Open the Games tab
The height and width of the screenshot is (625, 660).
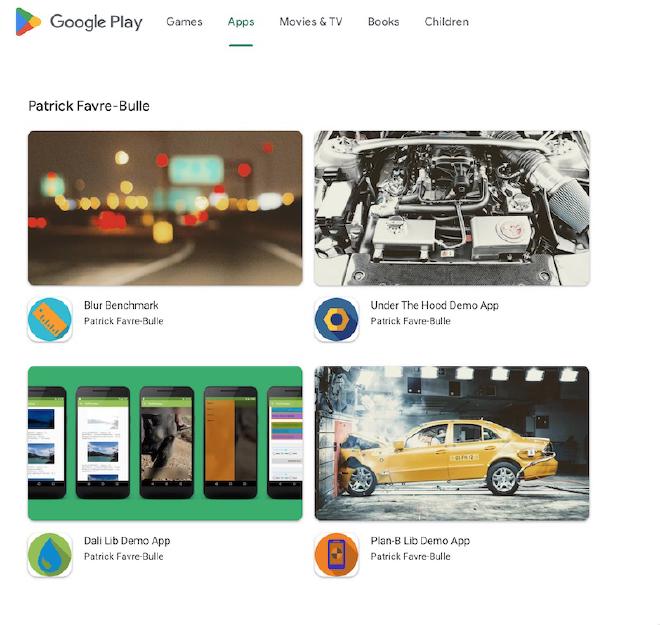tap(184, 22)
